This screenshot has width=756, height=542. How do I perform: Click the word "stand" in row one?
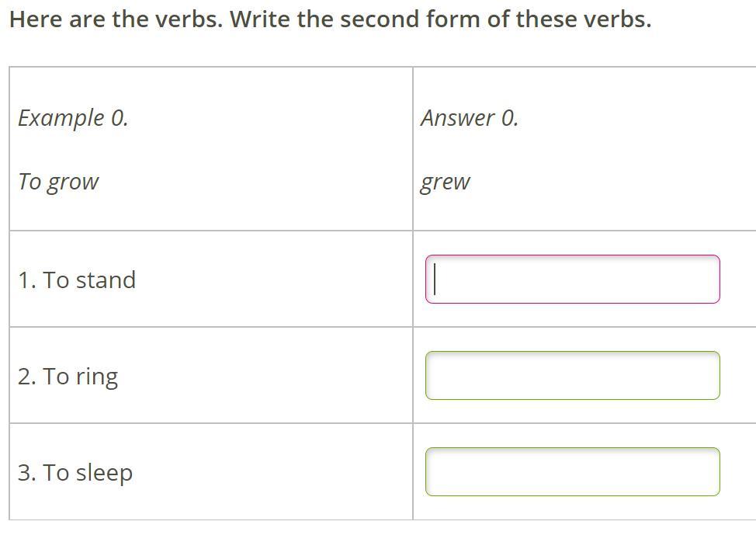[x=106, y=280]
